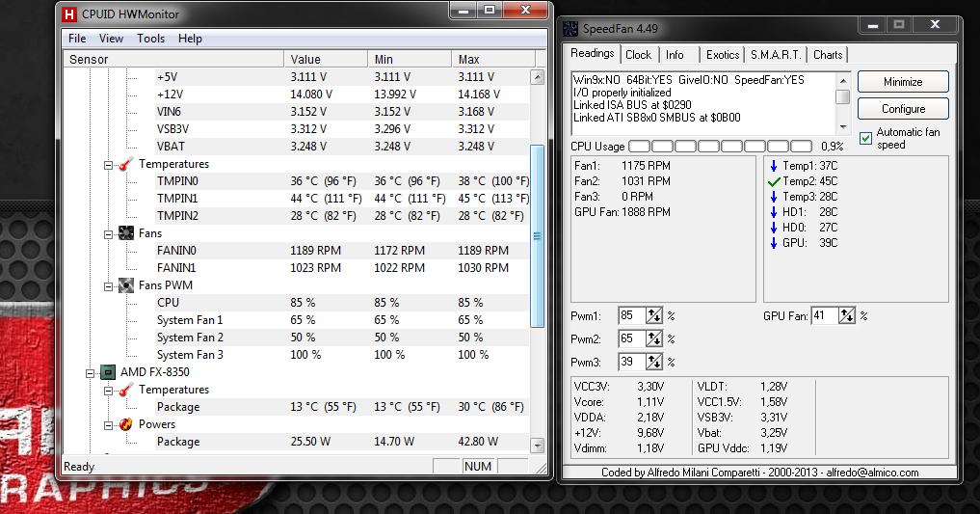Collapse the upper Temperatures tree node
The image size is (980, 514).
coord(108,165)
